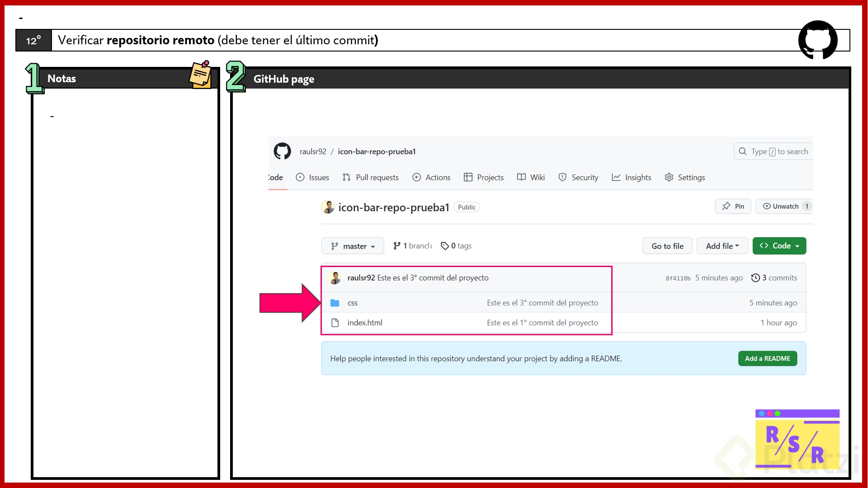This screenshot has width=868, height=488.
Task: Click the Insights graph icon
Action: coord(616,177)
